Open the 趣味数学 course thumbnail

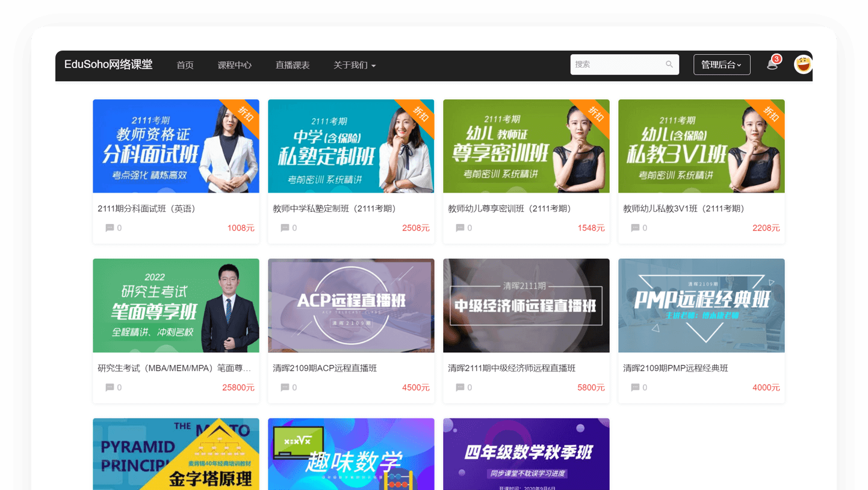[351, 454]
